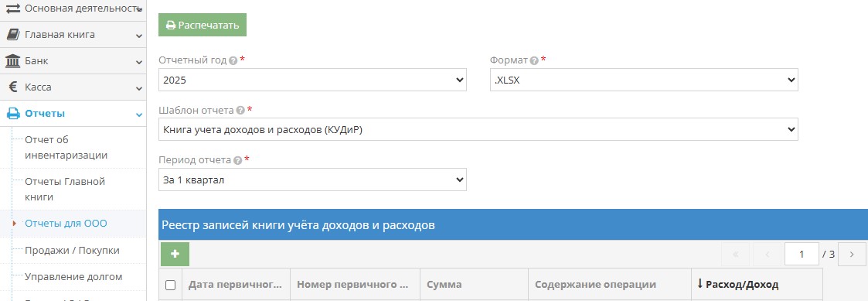Go to the previous registry page
This screenshot has width=868, height=301.
pyautogui.click(x=768, y=255)
